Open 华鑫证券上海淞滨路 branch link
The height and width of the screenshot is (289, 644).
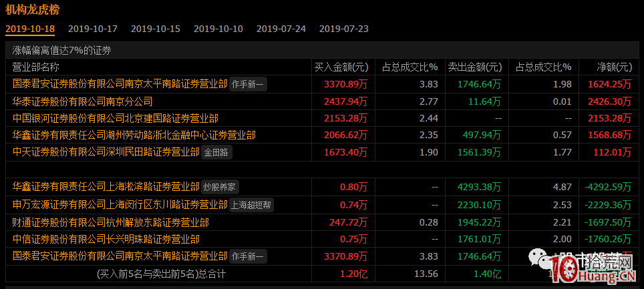click(x=106, y=187)
